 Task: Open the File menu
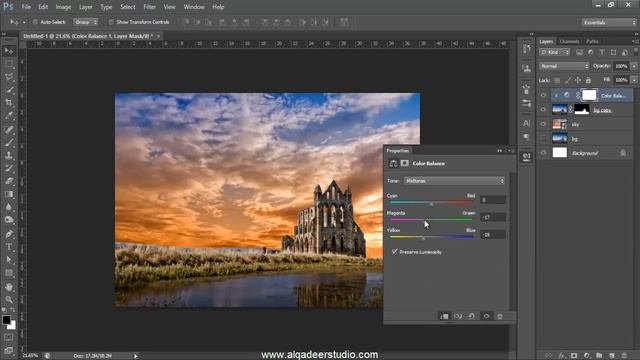coord(26,7)
